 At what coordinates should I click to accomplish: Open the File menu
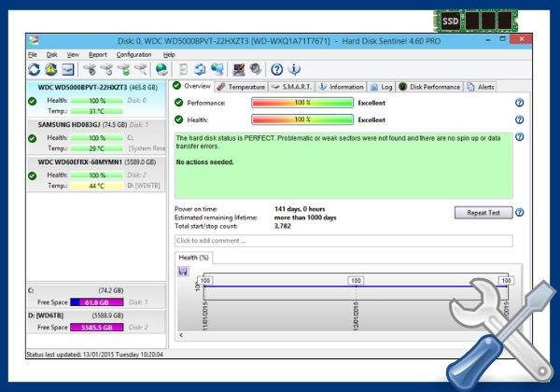pos(33,55)
